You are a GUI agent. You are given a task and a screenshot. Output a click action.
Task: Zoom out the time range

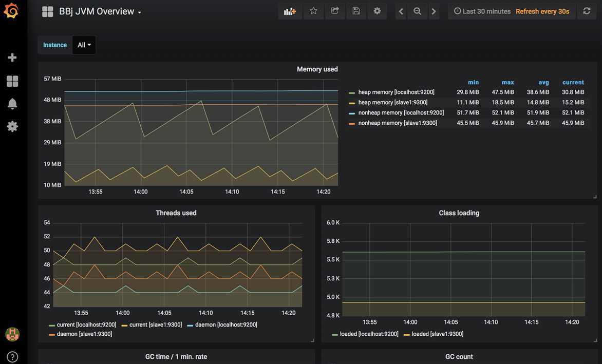(x=417, y=11)
